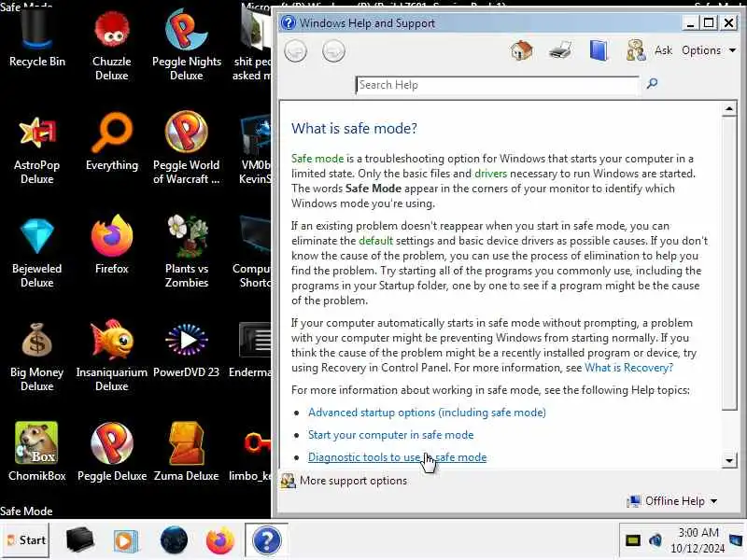The image size is (747, 560).
Task: Open 'Diagnostic tools to use in safe mode'
Action: (398, 457)
